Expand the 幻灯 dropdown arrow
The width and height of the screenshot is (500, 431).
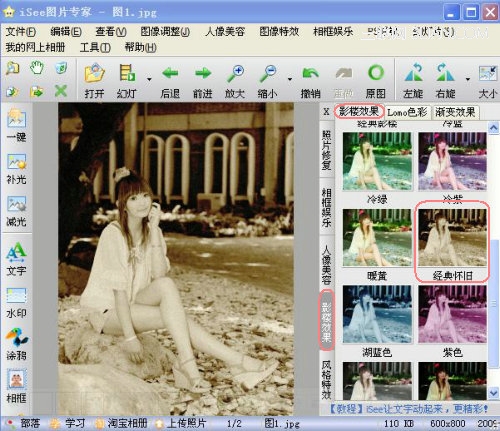click(149, 79)
